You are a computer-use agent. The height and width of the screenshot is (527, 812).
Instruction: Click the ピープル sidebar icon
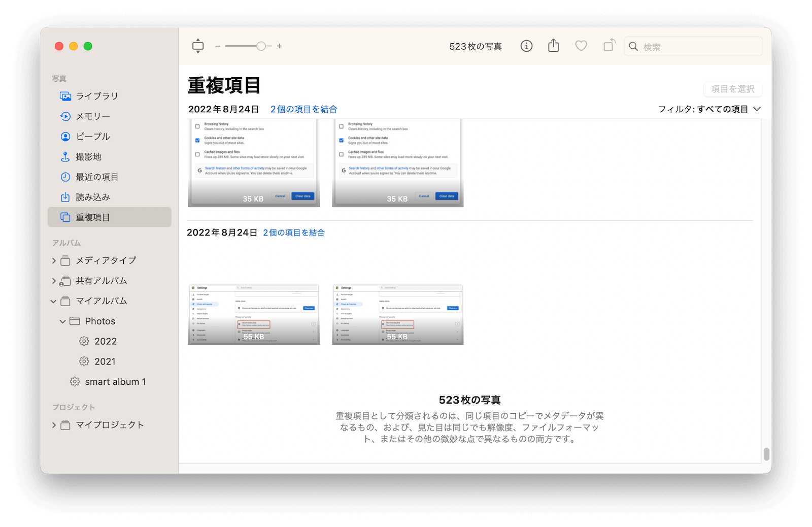[65, 137]
